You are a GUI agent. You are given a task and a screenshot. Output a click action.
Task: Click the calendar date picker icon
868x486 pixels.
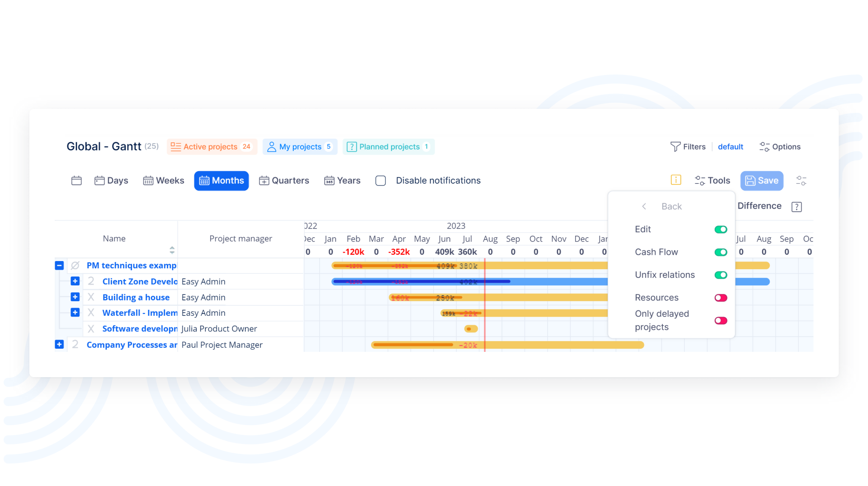click(x=76, y=181)
